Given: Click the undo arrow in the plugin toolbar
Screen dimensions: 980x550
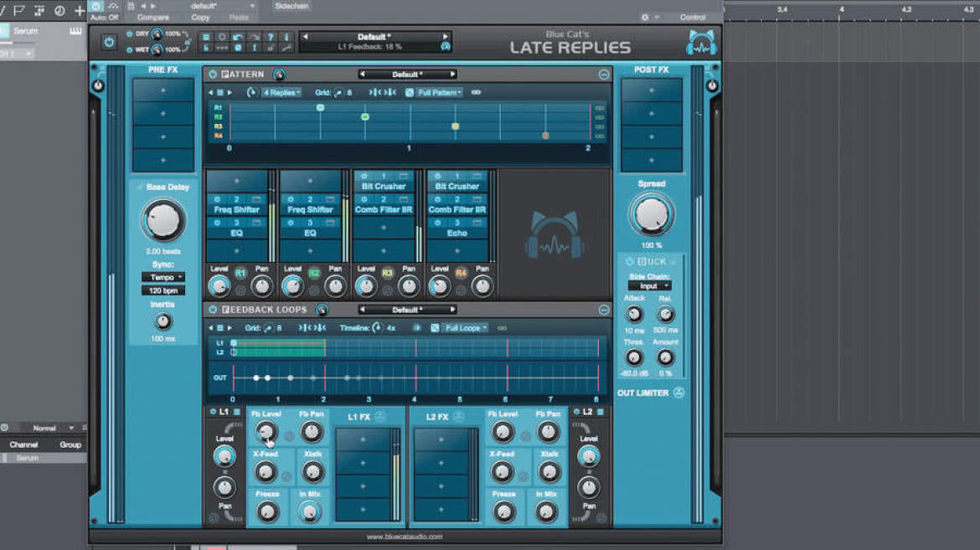Looking at the screenshot, I should pos(238,38).
